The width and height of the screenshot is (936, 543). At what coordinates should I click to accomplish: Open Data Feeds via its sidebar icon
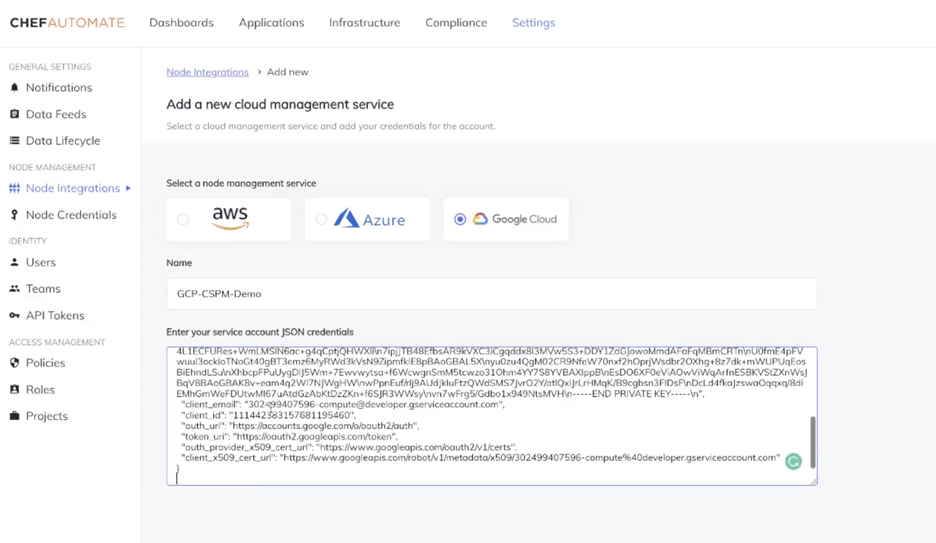coord(14,115)
